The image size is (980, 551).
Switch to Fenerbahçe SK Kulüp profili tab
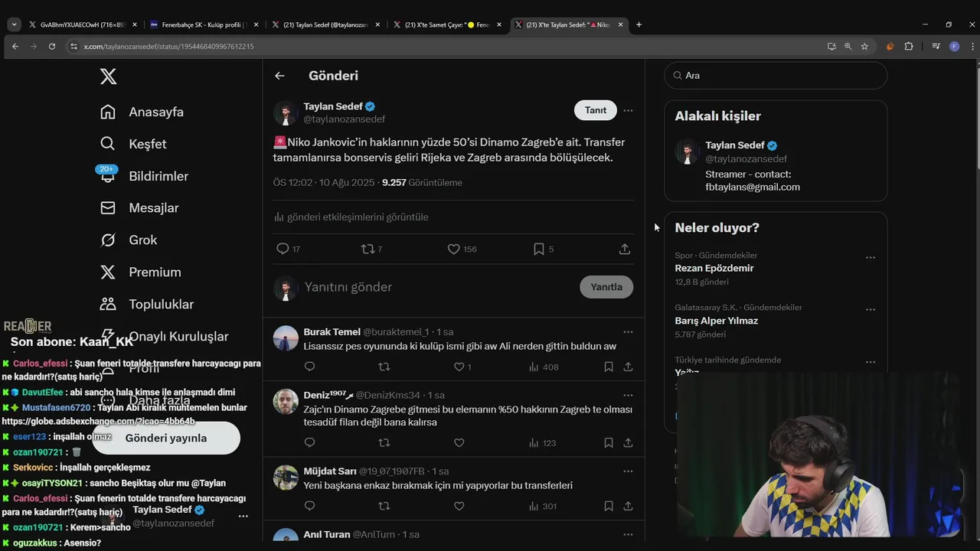pos(204,24)
